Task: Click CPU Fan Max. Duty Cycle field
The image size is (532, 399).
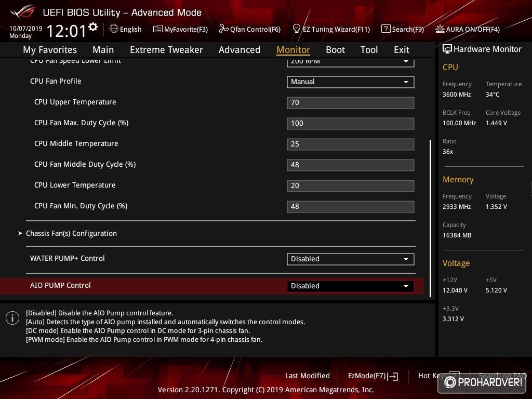Action: tap(351, 124)
